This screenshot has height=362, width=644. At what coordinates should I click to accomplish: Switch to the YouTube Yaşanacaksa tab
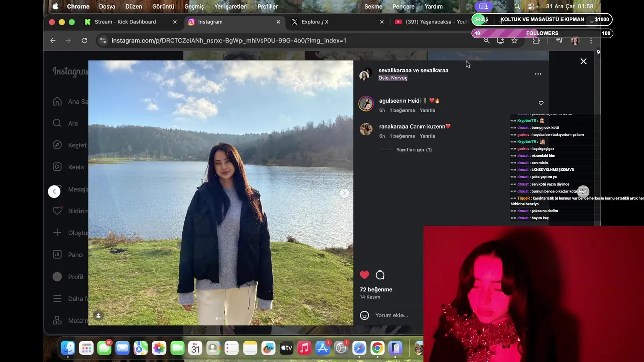(x=432, y=22)
